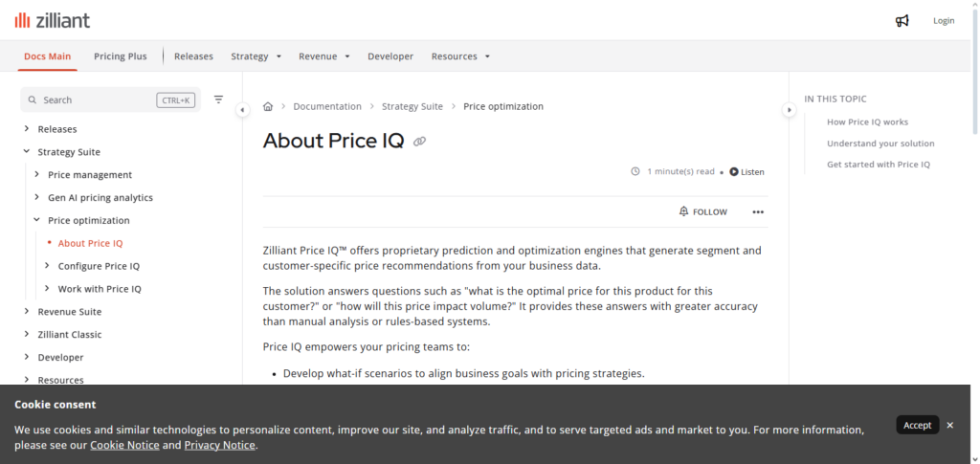
Task: Expand the Work with Price IQ chevron
Action: point(47,289)
